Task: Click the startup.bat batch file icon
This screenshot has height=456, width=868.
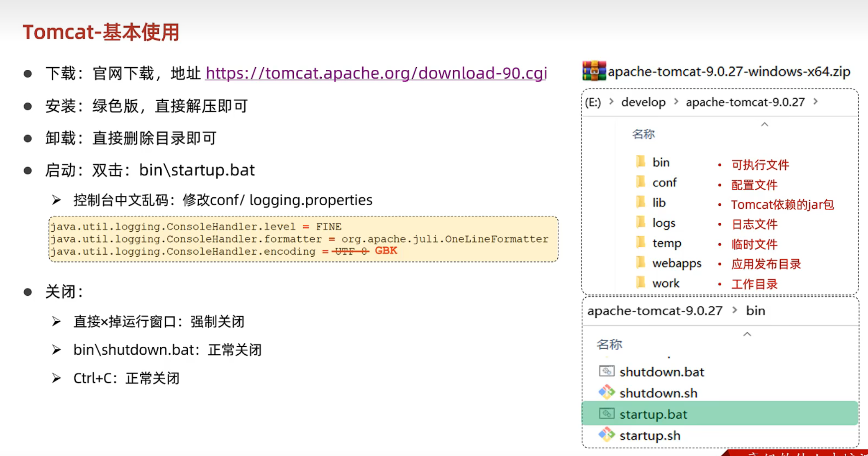Action: 607,413
